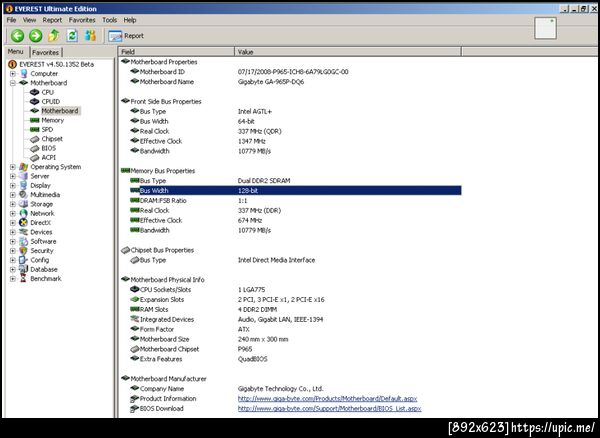Click the Refresh toolbar icon
600x438 pixels.
click(x=72, y=36)
